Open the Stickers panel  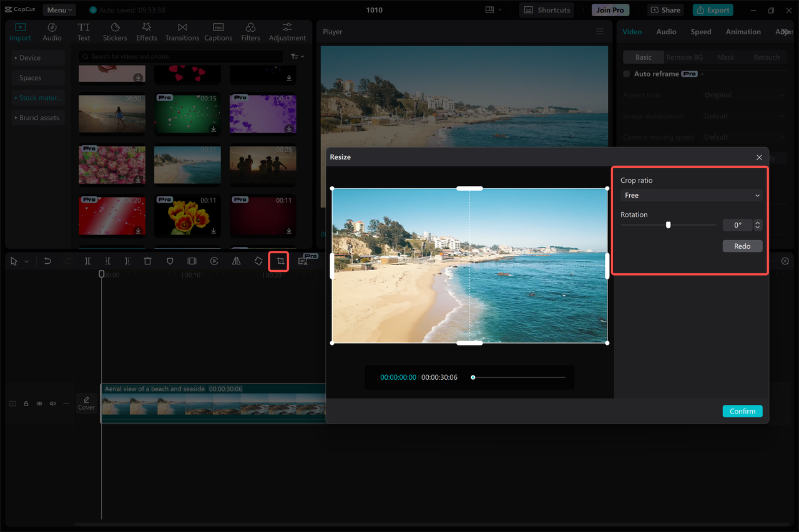(x=115, y=31)
